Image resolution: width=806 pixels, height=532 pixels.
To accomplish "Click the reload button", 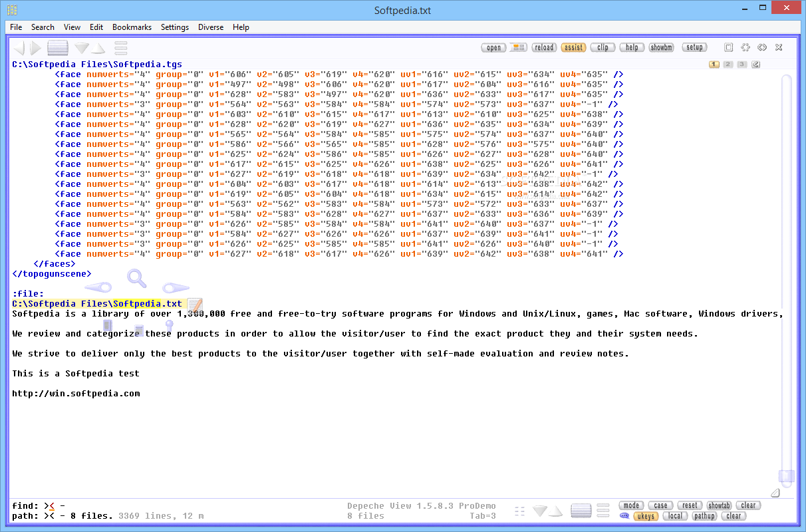I will 544,47.
